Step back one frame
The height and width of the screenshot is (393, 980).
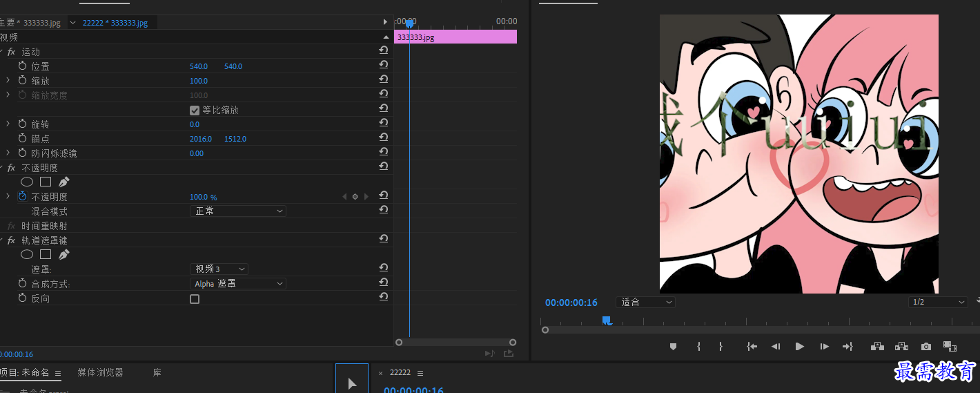(776, 347)
